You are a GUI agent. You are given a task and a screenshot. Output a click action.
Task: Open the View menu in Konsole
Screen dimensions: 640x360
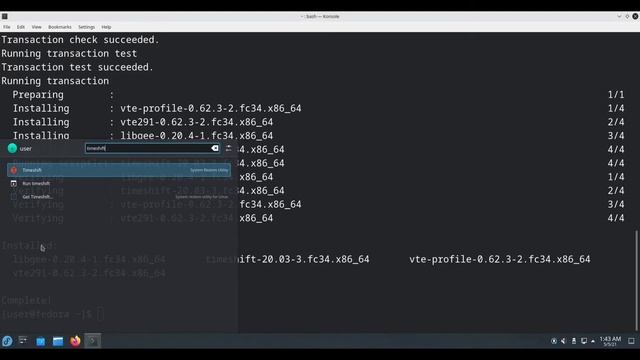36,27
